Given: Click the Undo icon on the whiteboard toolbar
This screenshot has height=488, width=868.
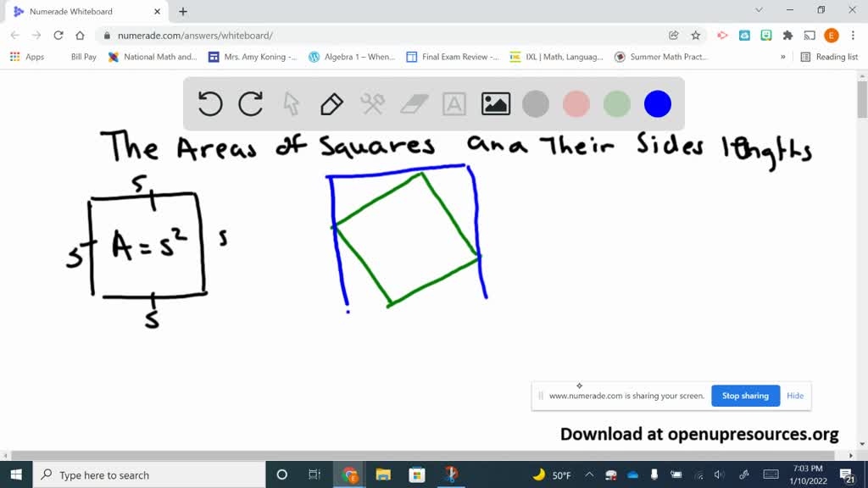Looking at the screenshot, I should click(209, 103).
